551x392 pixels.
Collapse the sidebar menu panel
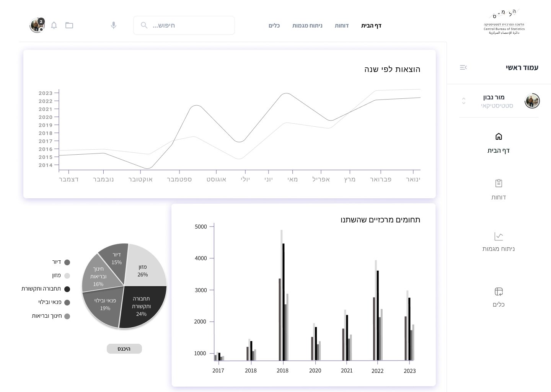click(x=463, y=67)
